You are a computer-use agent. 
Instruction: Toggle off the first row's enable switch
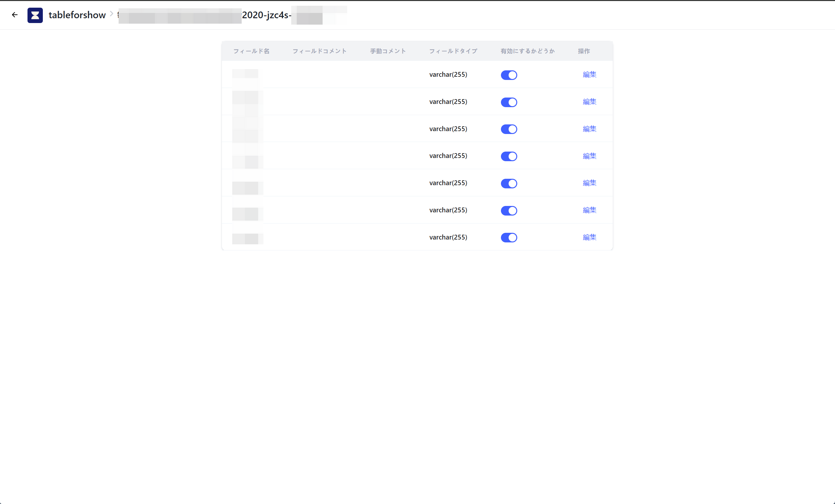pyautogui.click(x=509, y=75)
